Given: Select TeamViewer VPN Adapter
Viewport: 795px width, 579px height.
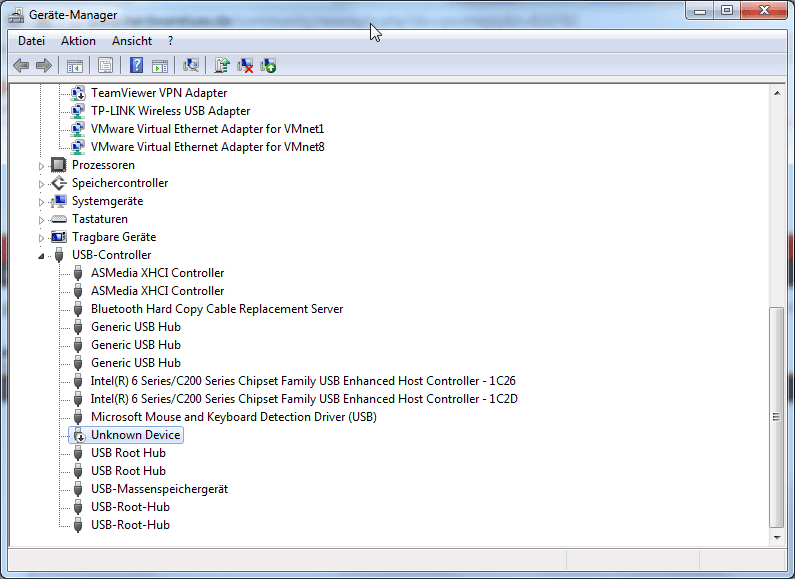Looking at the screenshot, I should [159, 93].
